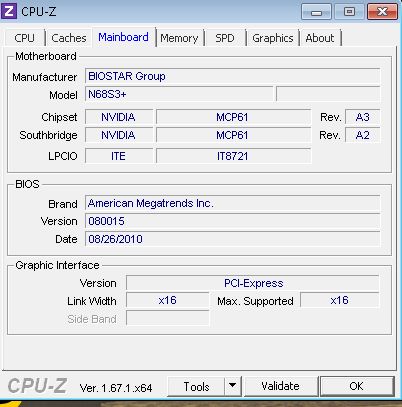Click the BIOS group heading

27,184
